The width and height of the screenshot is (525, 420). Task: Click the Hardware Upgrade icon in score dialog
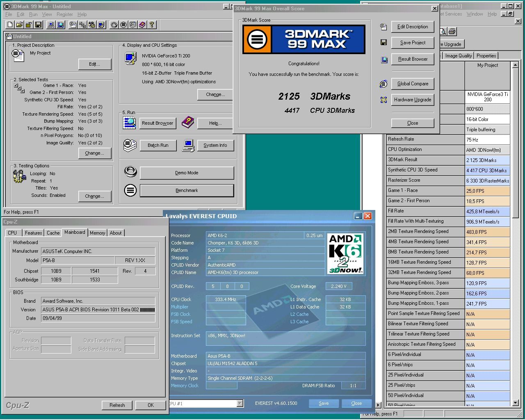pyautogui.click(x=383, y=100)
